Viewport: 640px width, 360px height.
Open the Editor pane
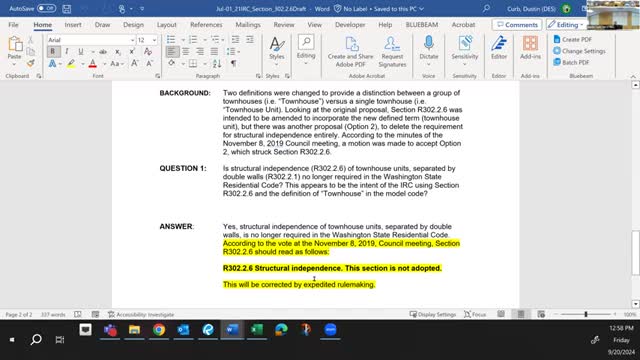point(499,48)
